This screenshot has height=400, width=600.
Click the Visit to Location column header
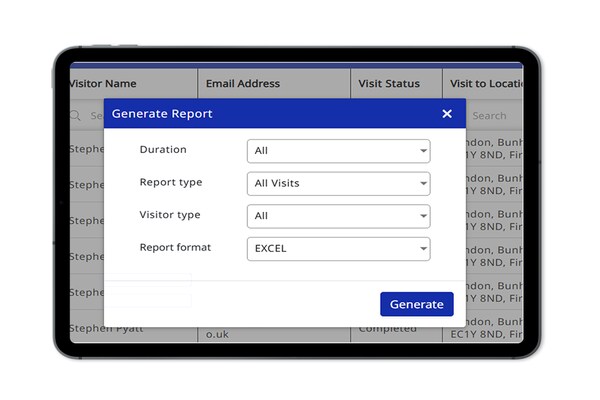tap(487, 84)
